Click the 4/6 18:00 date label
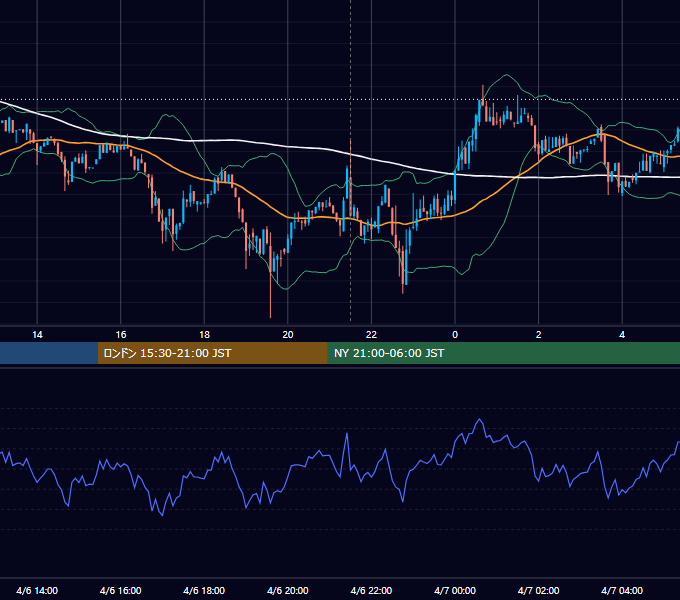Image resolution: width=680 pixels, height=600 pixels. (204, 590)
